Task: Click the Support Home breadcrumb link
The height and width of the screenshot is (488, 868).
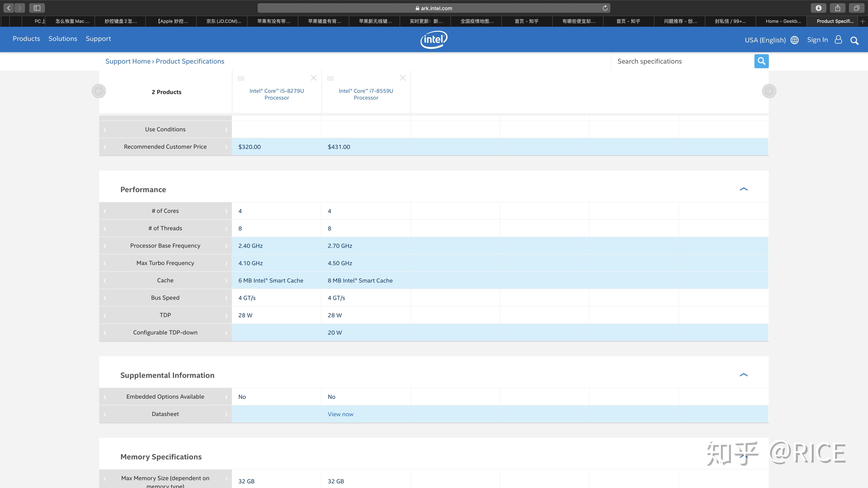Action: [128, 61]
